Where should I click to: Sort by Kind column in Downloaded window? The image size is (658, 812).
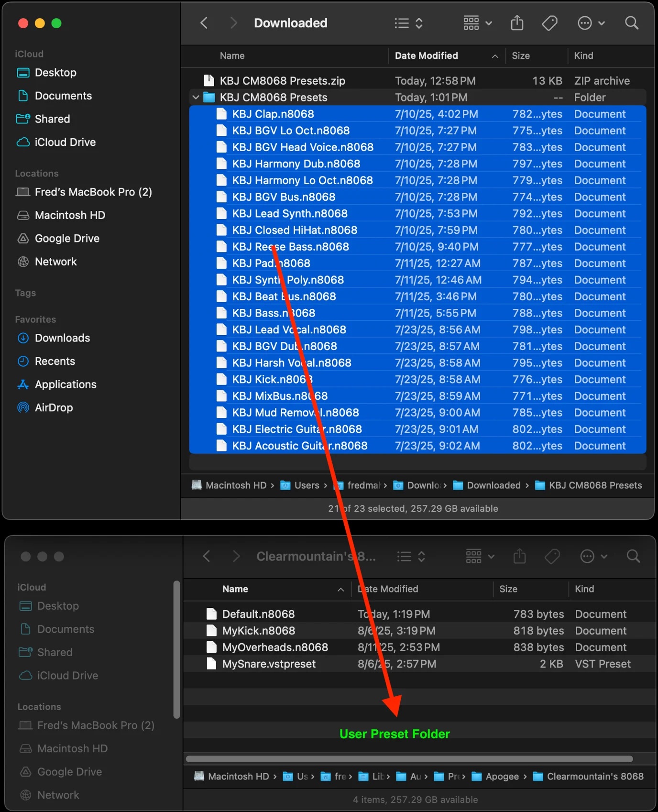[583, 56]
